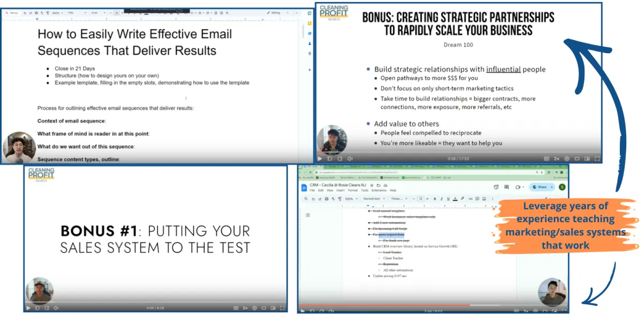Open the Editing mode dropdown in email document
Screen dimensions: 644x322
[x=278, y=13]
